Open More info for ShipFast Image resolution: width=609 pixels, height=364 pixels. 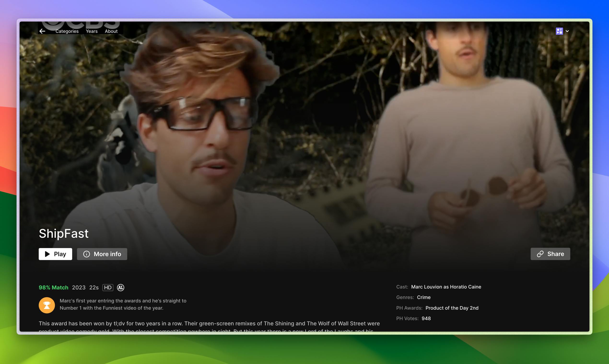click(x=102, y=254)
